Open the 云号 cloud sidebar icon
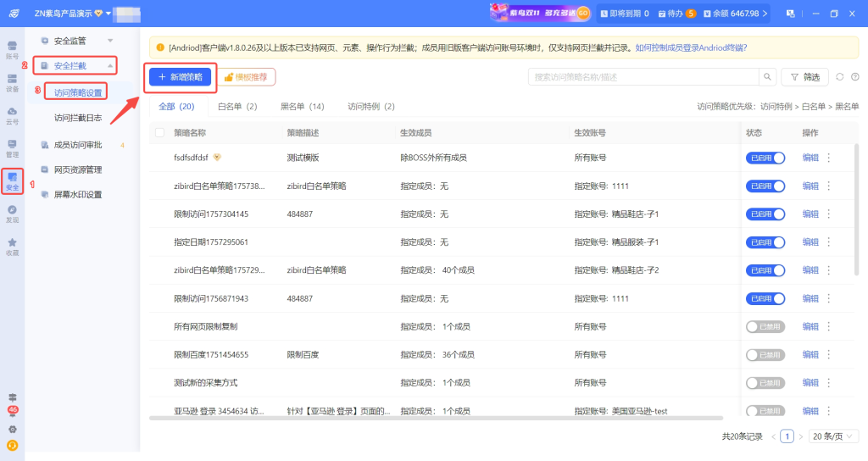The image size is (868, 461). [x=12, y=114]
